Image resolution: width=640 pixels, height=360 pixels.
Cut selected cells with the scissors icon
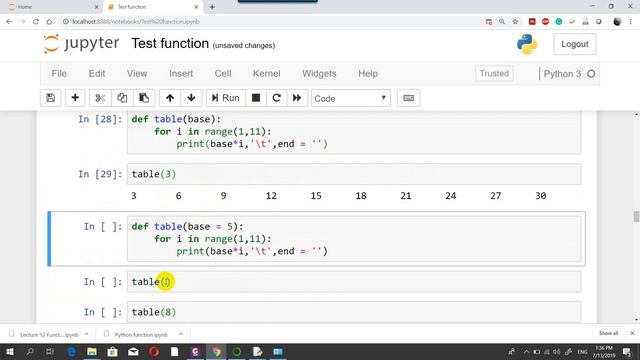point(100,98)
